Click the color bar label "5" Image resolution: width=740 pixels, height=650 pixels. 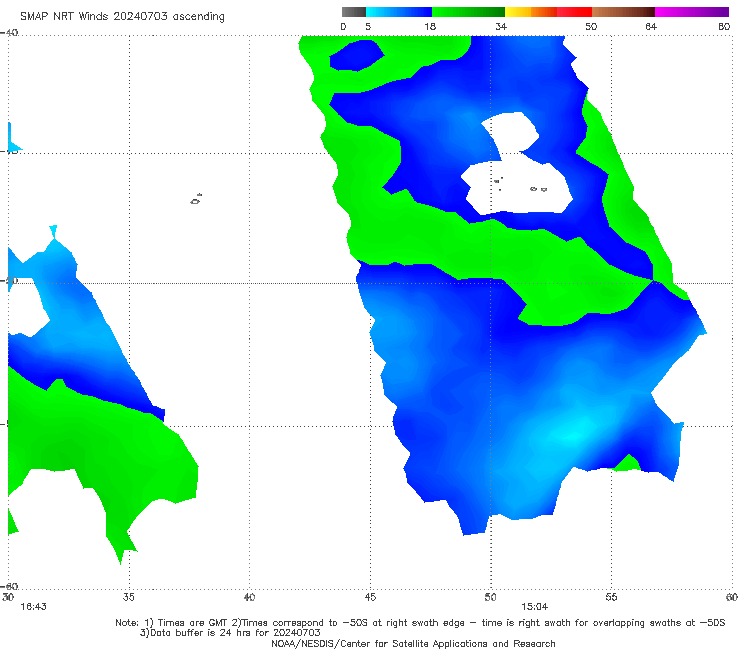[x=368, y=26]
